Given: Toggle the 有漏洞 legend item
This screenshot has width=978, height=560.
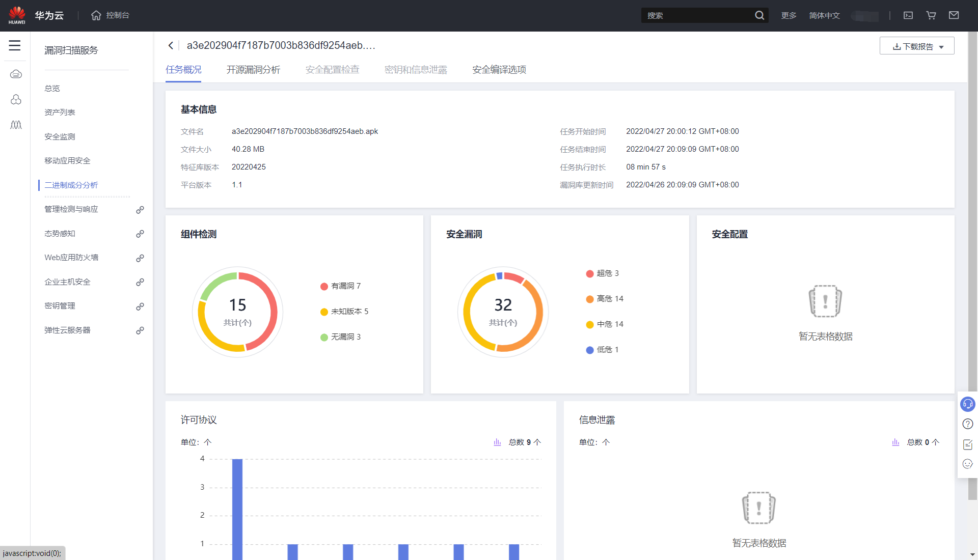Looking at the screenshot, I should [341, 286].
